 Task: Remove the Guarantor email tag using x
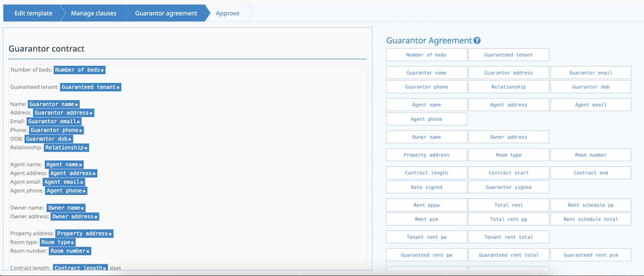coord(78,122)
